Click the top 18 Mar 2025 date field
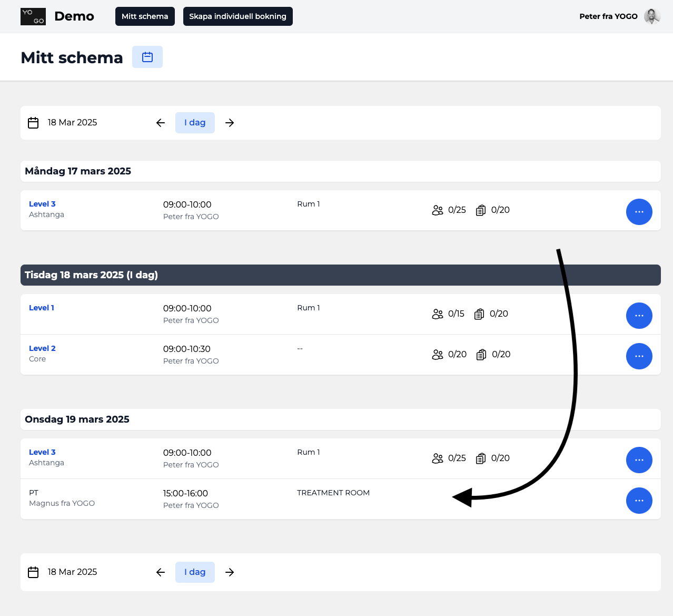This screenshot has height=616, width=673. pyautogui.click(x=72, y=122)
